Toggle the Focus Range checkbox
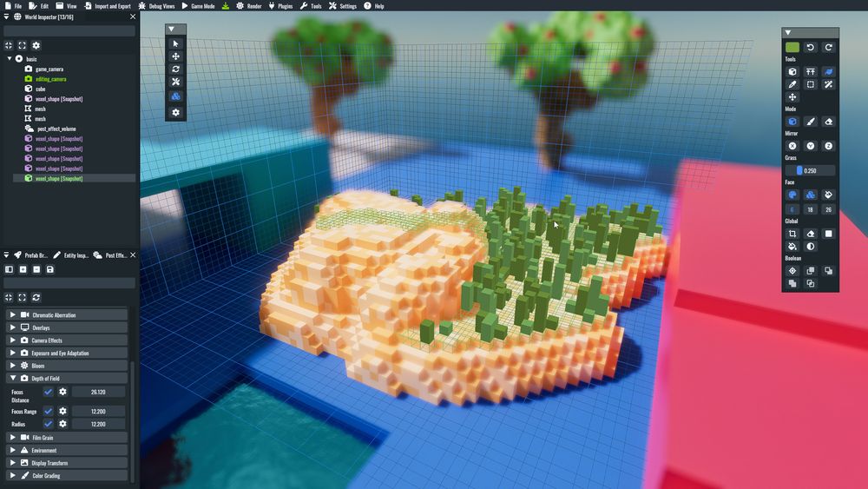Screen dimensions: 868x489 (x=48, y=412)
